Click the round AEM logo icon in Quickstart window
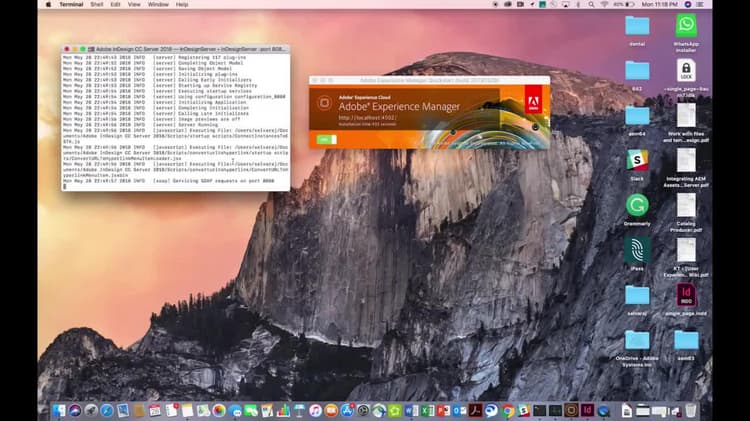Screen dimensions: 750x421 pyautogui.click(x=324, y=103)
